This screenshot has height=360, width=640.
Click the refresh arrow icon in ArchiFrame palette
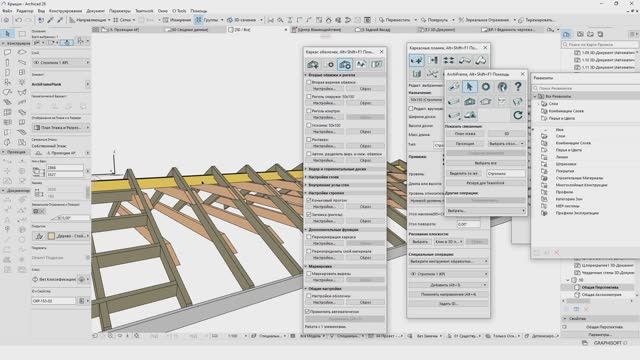click(x=518, y=115)
